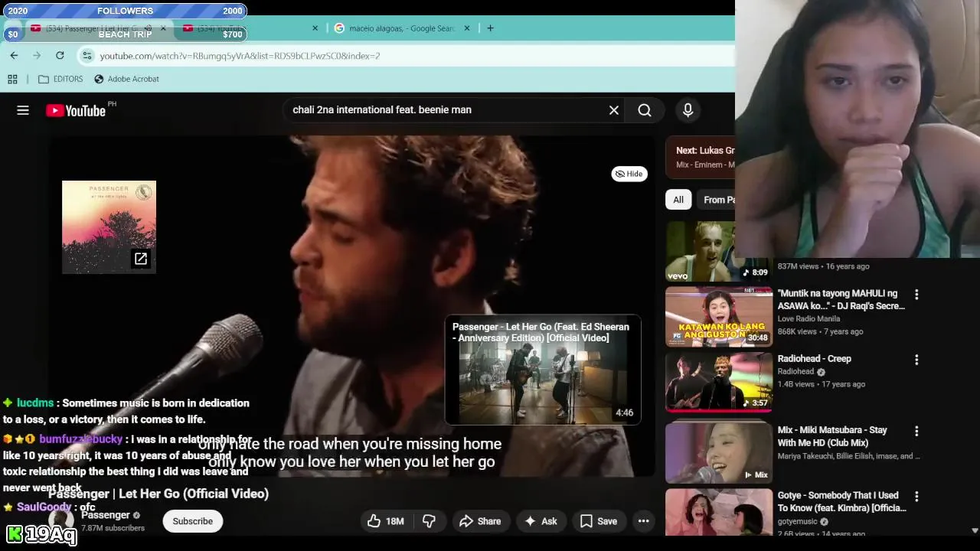Play the Radiohead Creep thumbnail

coord(719,382)
